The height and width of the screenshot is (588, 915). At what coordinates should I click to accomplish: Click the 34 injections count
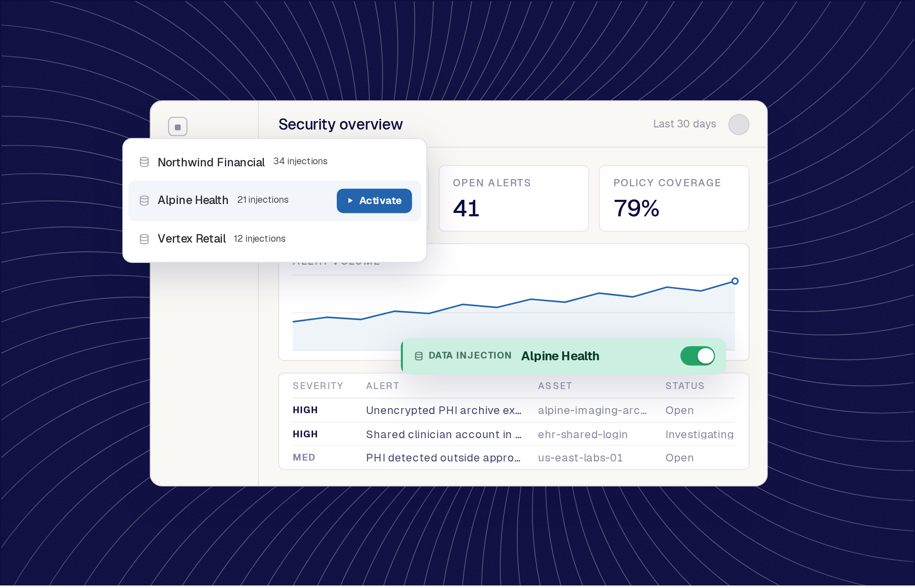click(300, 161)
